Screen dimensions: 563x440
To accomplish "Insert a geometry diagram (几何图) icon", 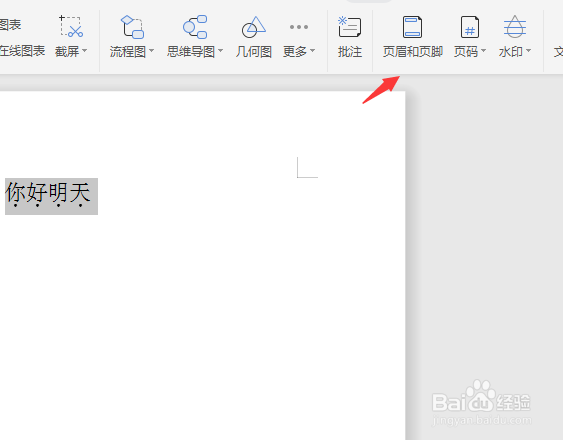I will pos(253,27).
